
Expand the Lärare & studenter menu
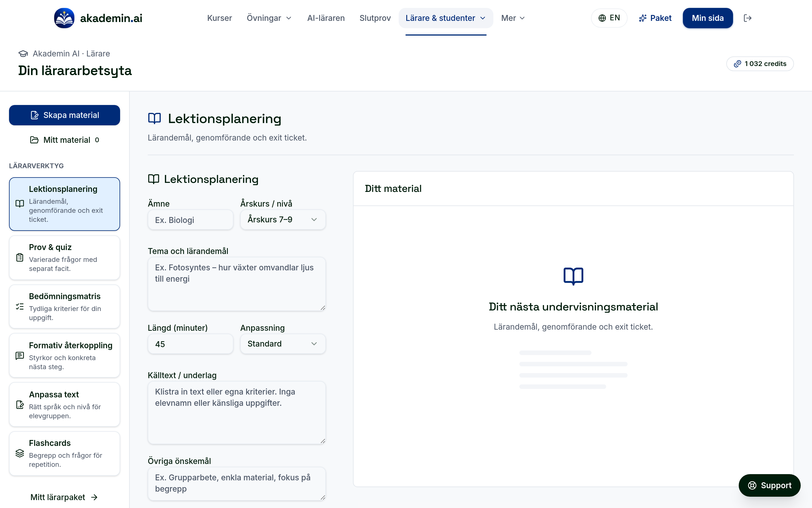(x=445, y=18)
